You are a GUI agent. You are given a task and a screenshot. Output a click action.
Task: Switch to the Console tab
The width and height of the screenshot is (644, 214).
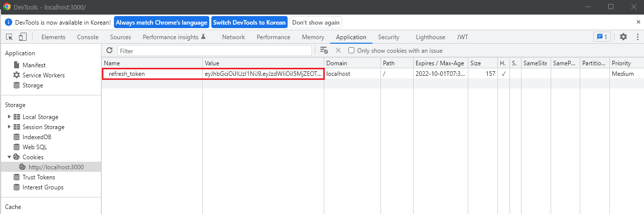click(x=88, y=37)
